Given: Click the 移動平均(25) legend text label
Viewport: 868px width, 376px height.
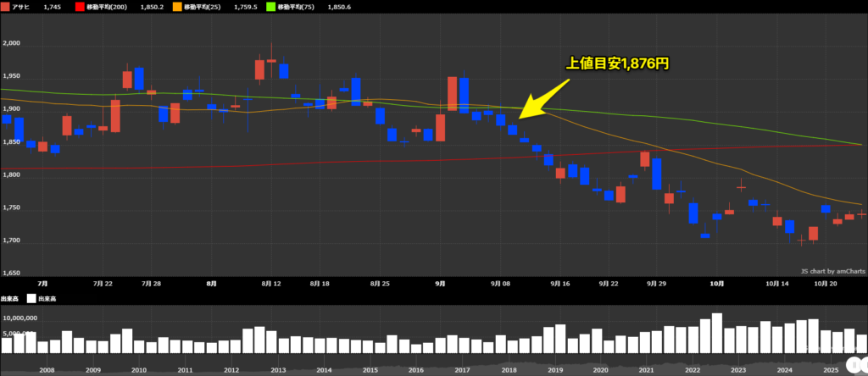Looking at the screenshot, I should pyautogui.click(x=201, y=7).
